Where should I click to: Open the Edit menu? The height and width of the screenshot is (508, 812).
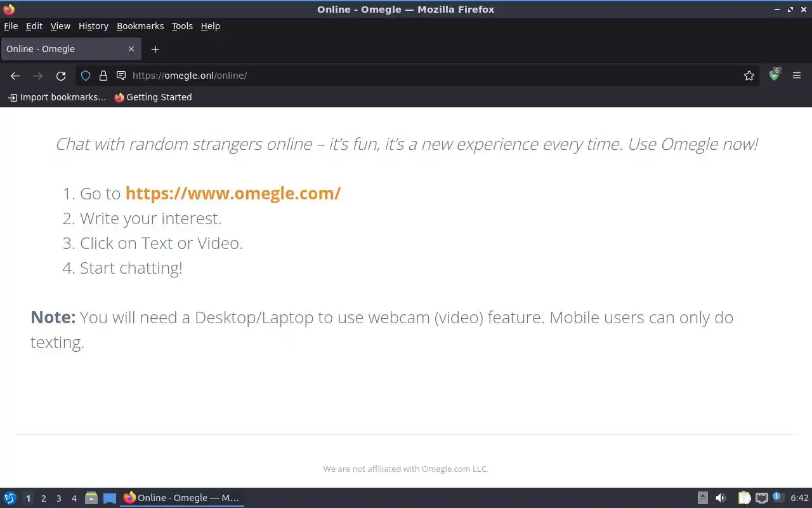(x=34, y=26)
